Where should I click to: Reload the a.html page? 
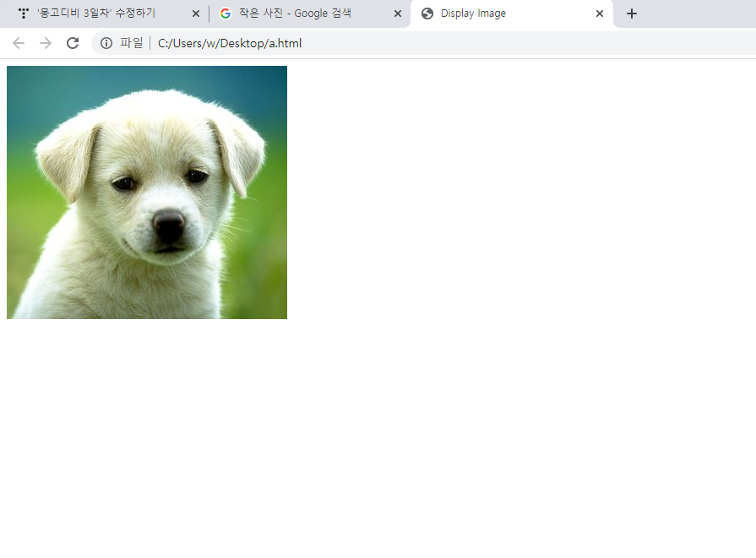tap(73, 43)
